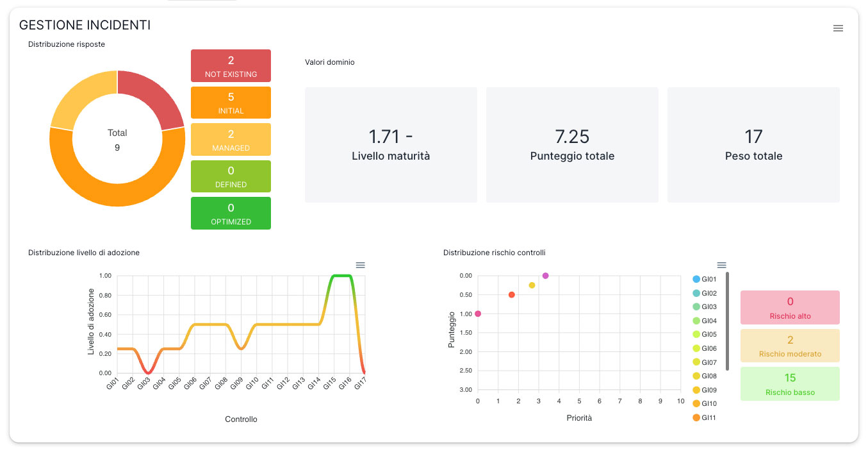Select the Rischio moderato box

pos(790,346)
